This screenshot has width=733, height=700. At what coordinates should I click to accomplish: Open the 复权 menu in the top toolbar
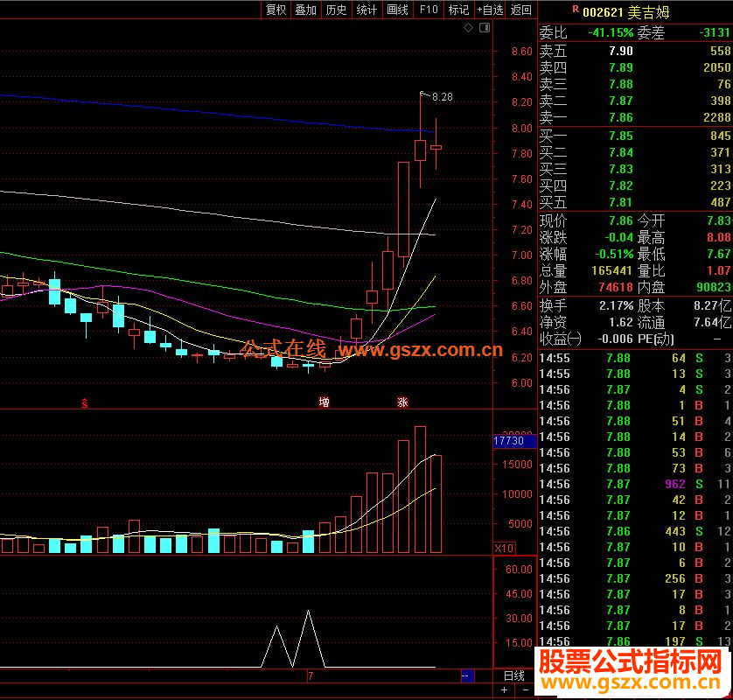pyautogui.click(x=276, y=10)
